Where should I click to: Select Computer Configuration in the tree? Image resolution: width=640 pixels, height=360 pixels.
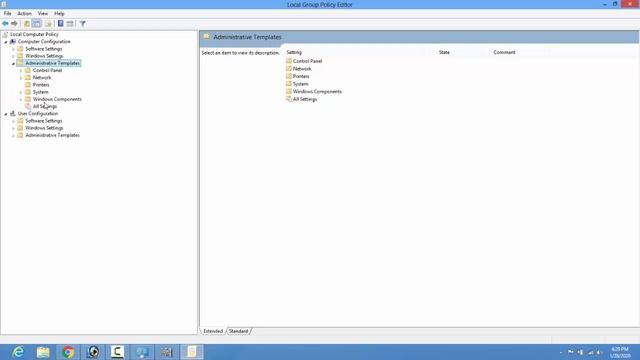coord(44,42)
